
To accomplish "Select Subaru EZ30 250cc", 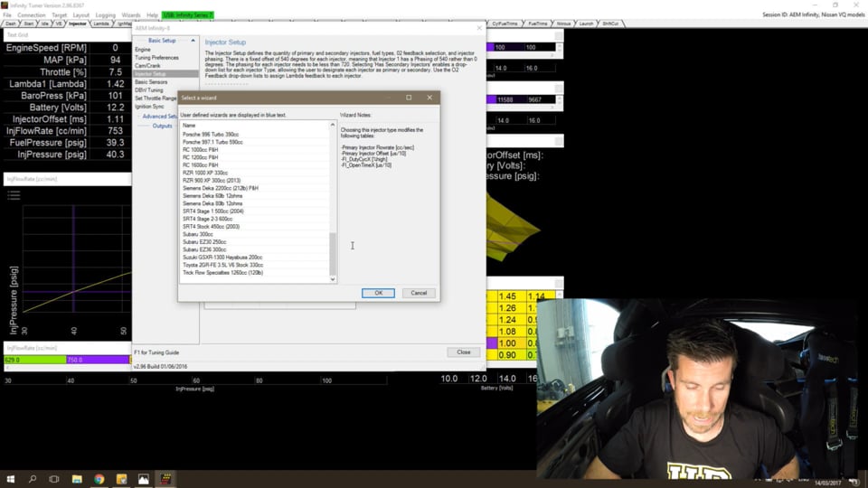I will pos(204,242).
